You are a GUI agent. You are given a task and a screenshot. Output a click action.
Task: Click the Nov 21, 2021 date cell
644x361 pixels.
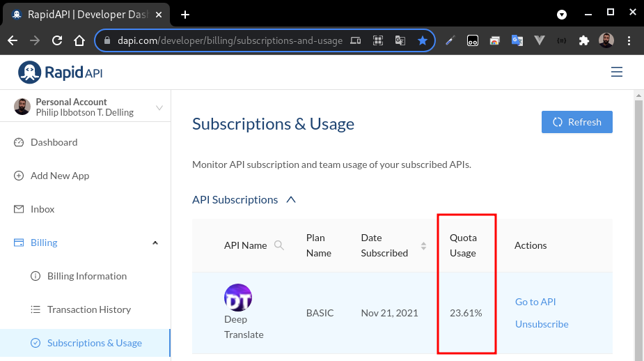click(x=389, y=313)
